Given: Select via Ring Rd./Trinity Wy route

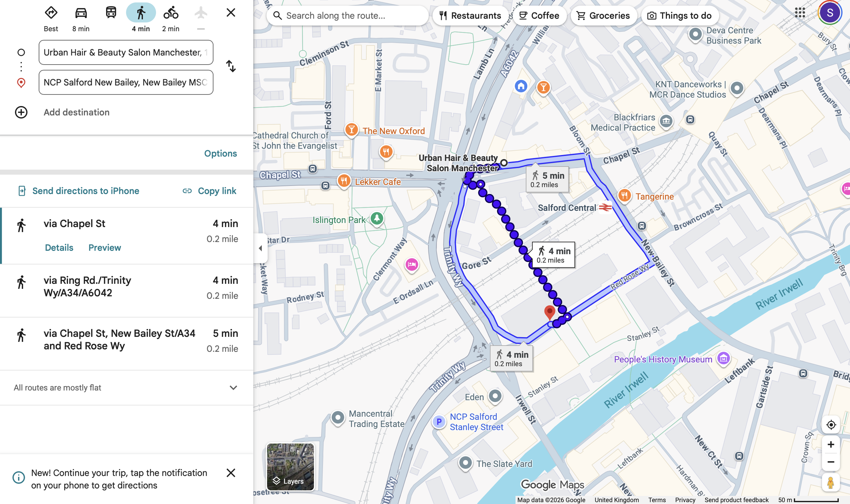Looking at the screenshot, I should click(126, 291).
